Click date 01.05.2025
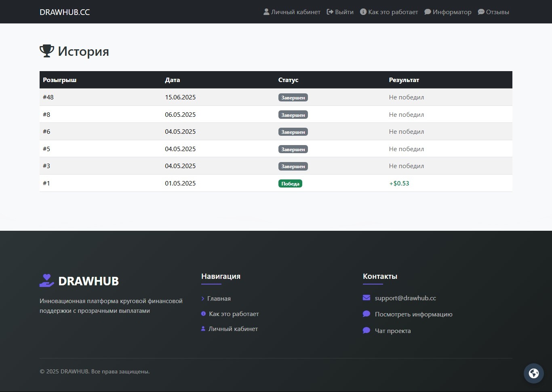The width and height of the screenshot is (552, 392). [180, 183]
